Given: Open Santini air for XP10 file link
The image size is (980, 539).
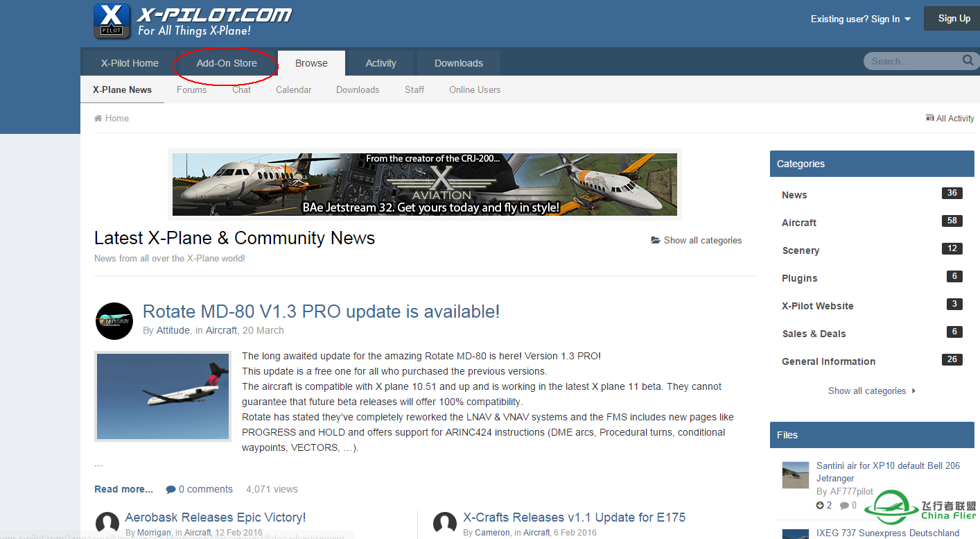Looking at the screenshot, I should point(888,472).
